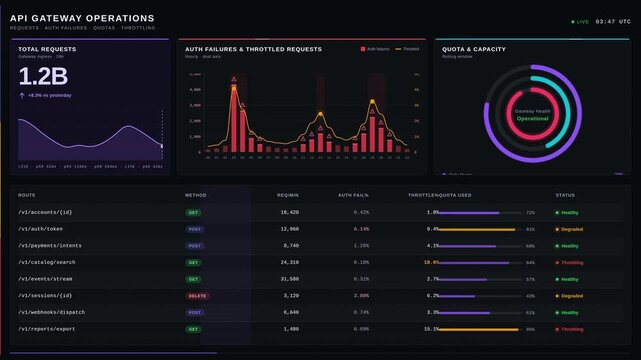Sort table by the QUOTA USED column header
The height and width of the screenshot is (360, 641).
point(454,195)
